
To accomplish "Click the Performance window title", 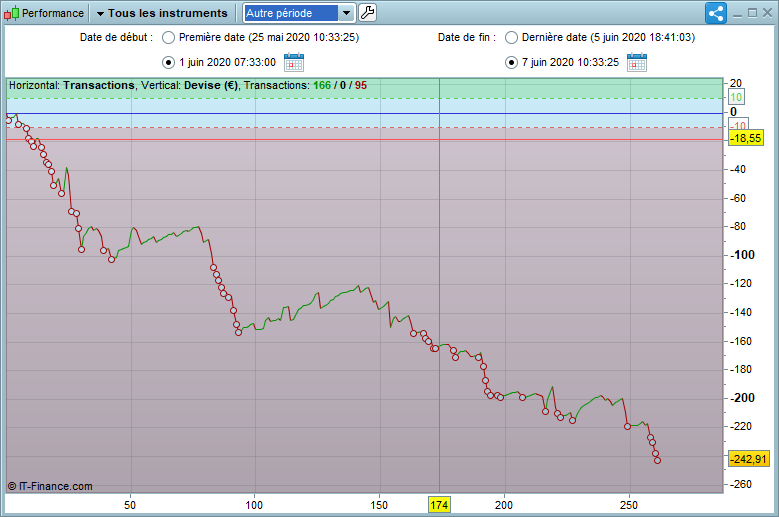I will click(53, 13).
